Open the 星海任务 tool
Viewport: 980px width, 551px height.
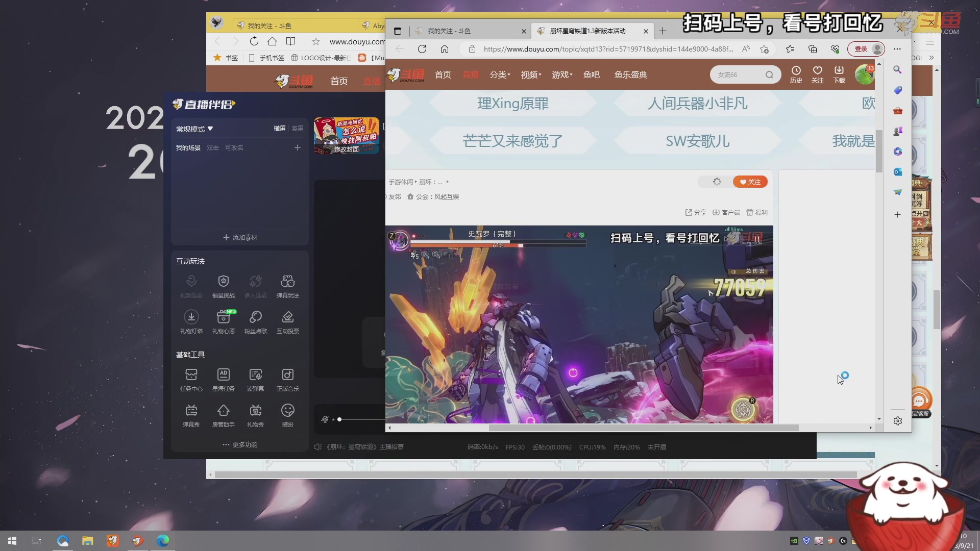click(224, 380)
